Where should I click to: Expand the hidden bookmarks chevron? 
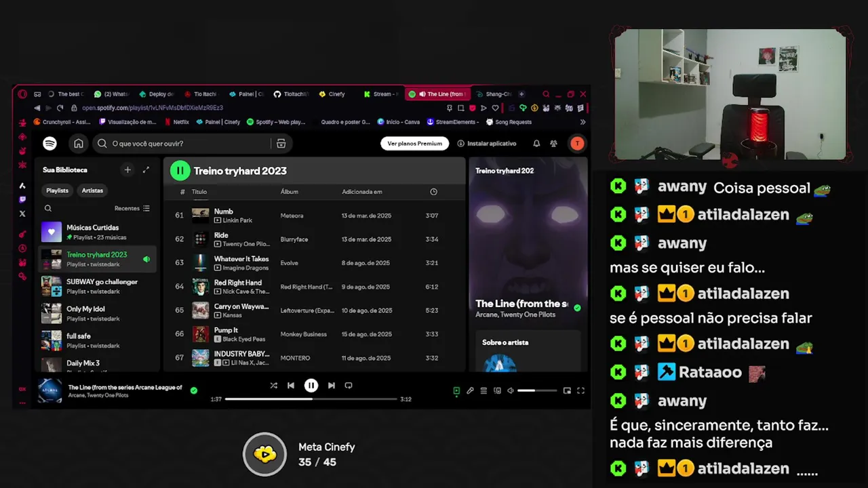583,122
